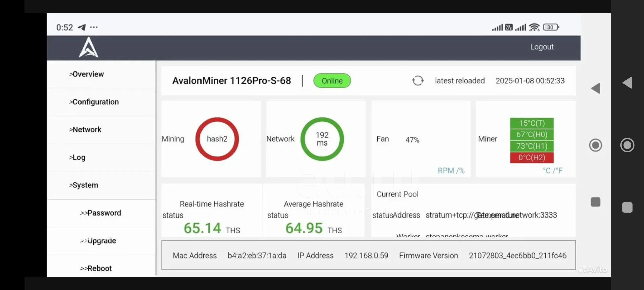Screen dimensions: 644x290
Task: Click the red 0°C(H2) temperature chip
Action: click(x=532, y=158)
